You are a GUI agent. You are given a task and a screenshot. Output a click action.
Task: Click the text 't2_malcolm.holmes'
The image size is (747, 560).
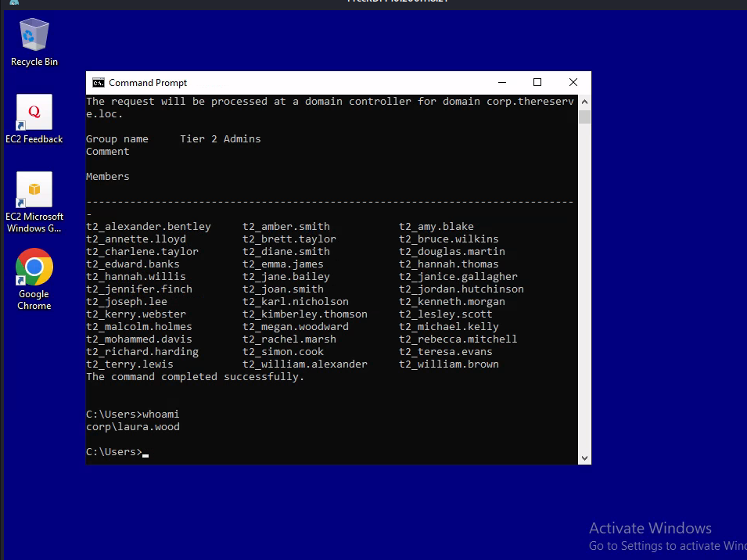pos(139,327)
